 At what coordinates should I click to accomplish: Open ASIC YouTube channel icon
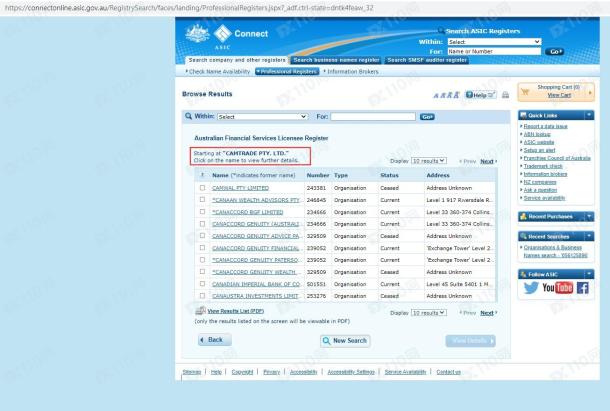tap(557, 288)
